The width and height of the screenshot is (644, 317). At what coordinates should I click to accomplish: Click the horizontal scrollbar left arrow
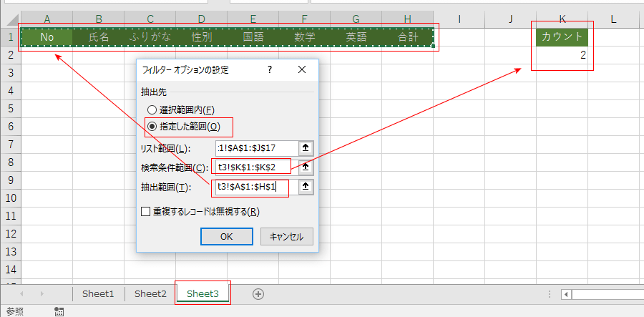click(x=567, y=294)
